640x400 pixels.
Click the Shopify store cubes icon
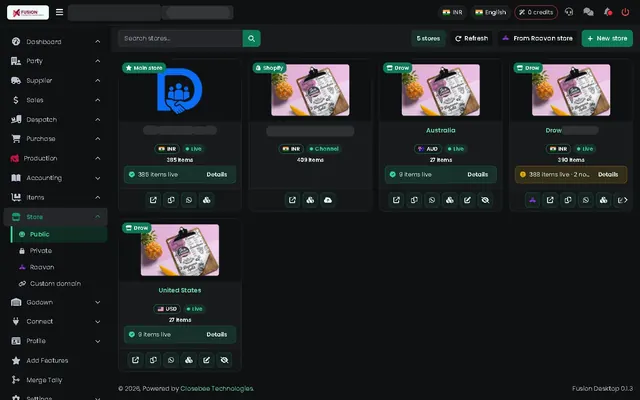coord(310,200)
